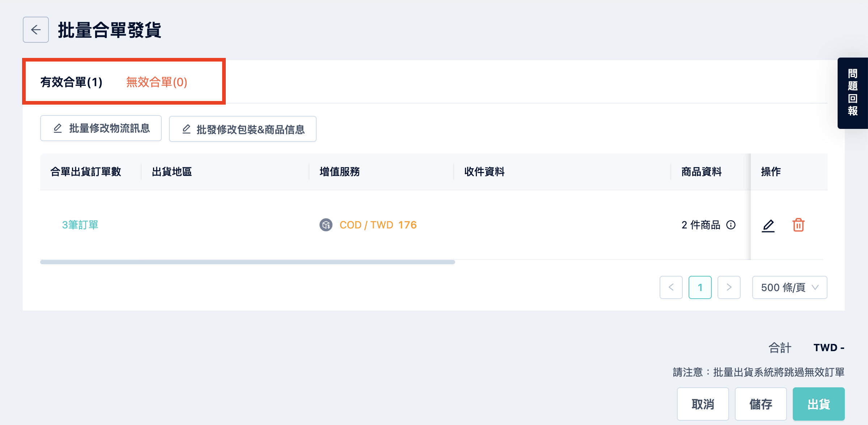Switch to 無效合單(0) tab
This screenshot has height=425, width=868.
(157, 82)
